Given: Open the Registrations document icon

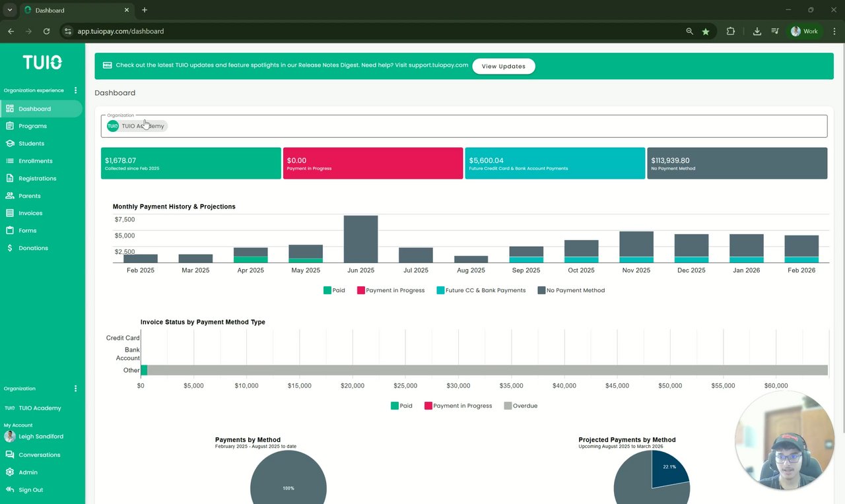Looking at the screenshot, I should pyautogui.click(x=10, y=178).
